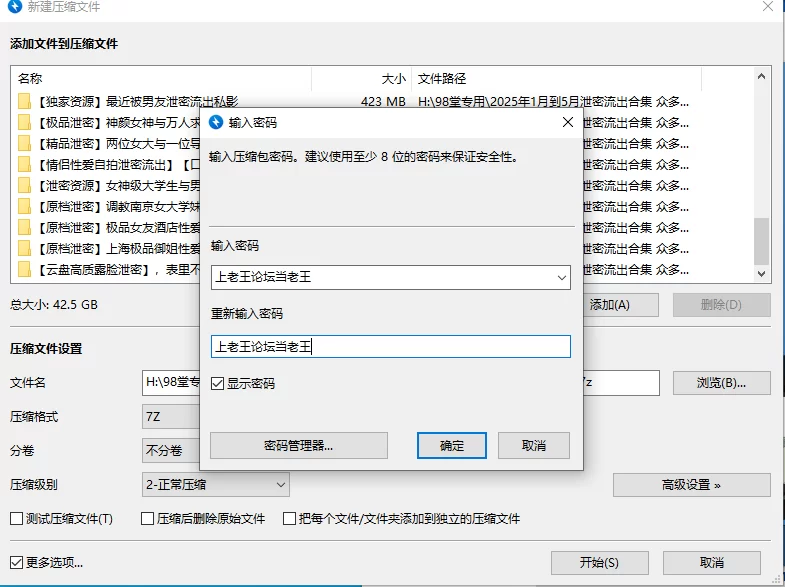Click the 添加(A) button

click(621, 305)
